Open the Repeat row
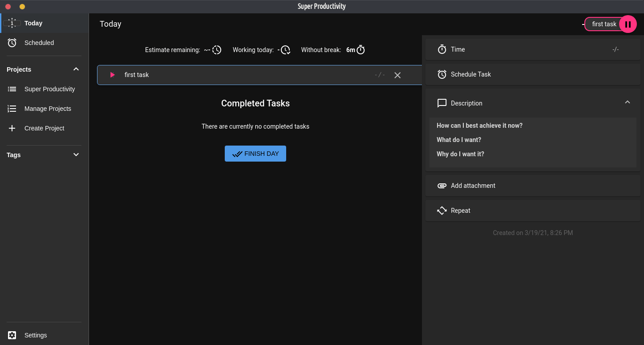 point(533,211)
